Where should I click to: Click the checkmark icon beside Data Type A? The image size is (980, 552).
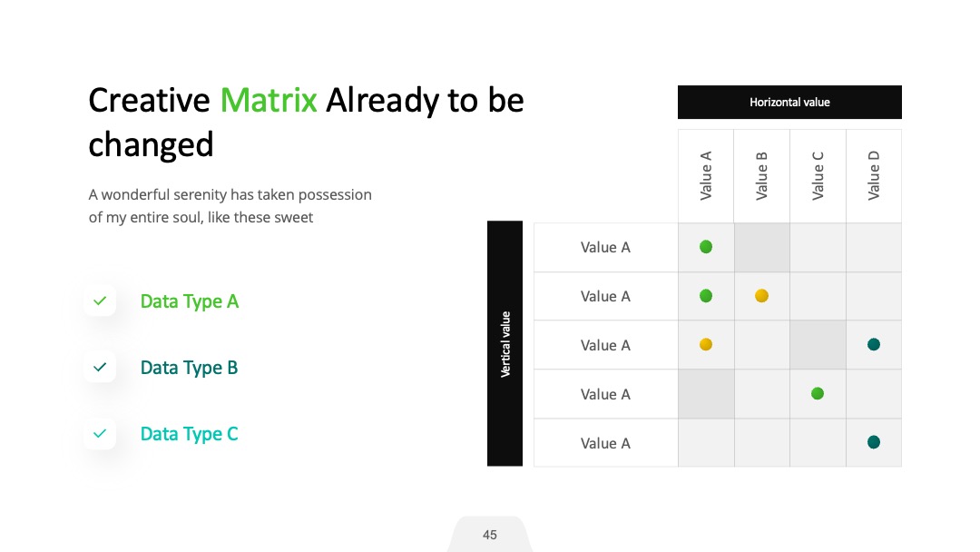[100, 301]
